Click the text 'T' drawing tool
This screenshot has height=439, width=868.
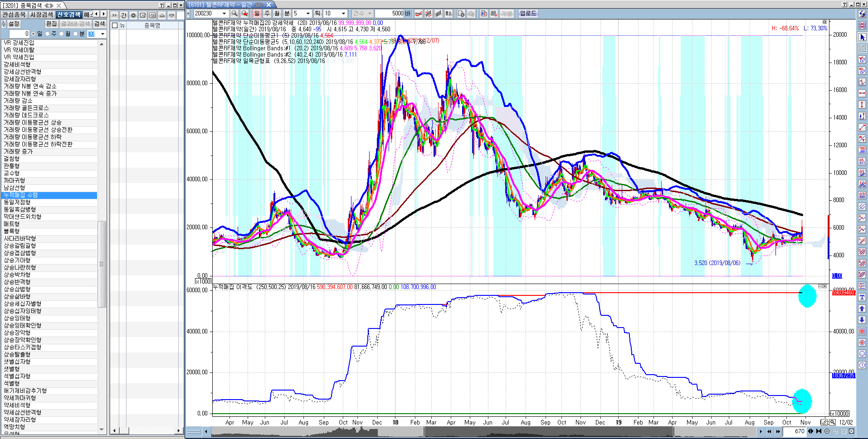click(862, 297)
